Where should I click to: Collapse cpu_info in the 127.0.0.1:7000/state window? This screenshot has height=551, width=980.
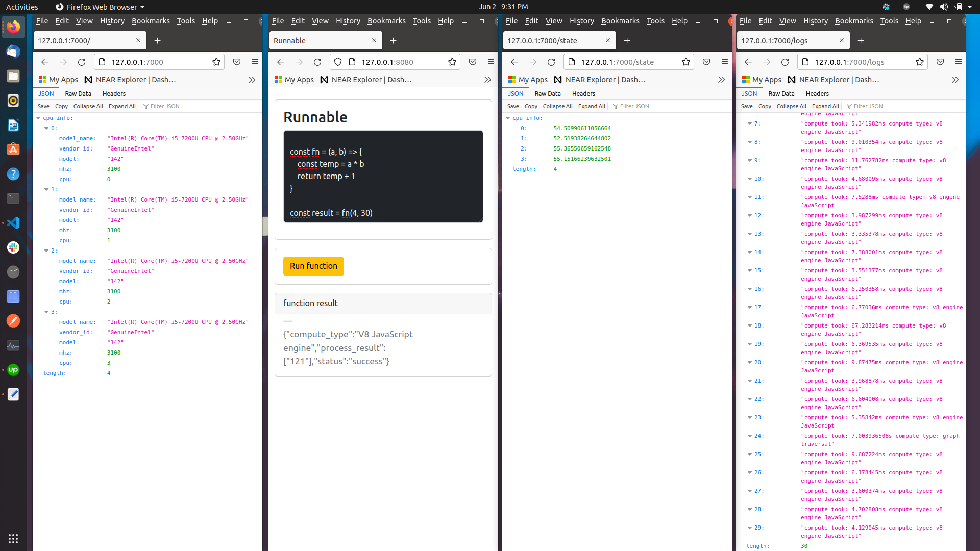pyautogui.click(x=508, y=118)
